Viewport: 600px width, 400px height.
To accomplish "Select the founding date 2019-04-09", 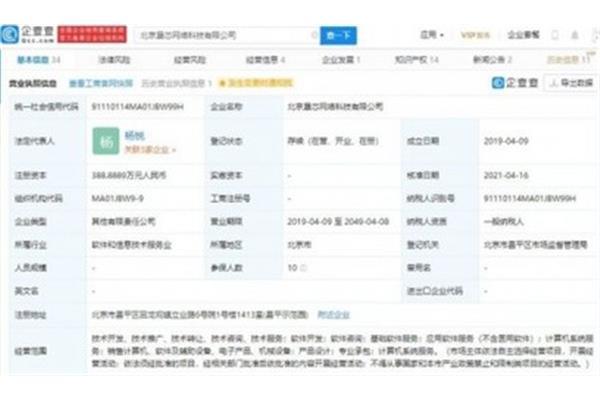I will tap(506, 141).
